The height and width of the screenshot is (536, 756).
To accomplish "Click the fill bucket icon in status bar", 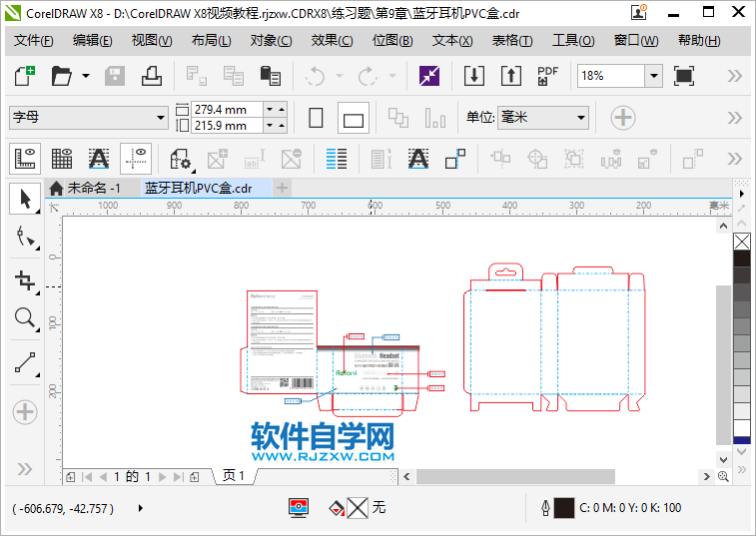I will [336, 508].
